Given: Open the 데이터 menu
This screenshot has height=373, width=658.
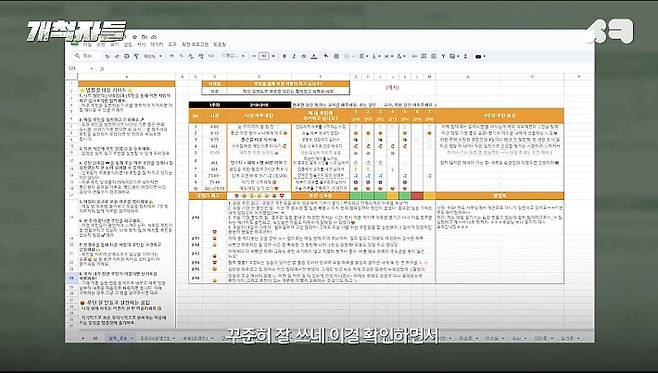Looking at the screenshot, I should click(157, 45).
